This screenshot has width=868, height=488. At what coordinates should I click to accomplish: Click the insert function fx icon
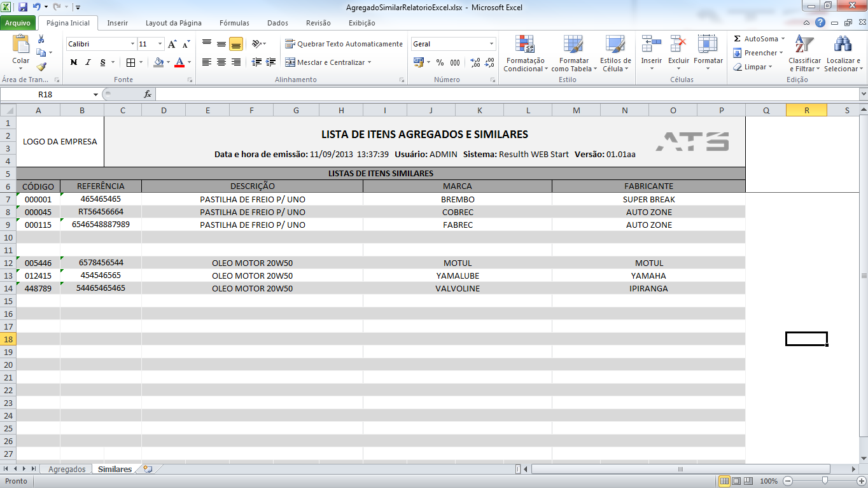click(x=148, y=94)
